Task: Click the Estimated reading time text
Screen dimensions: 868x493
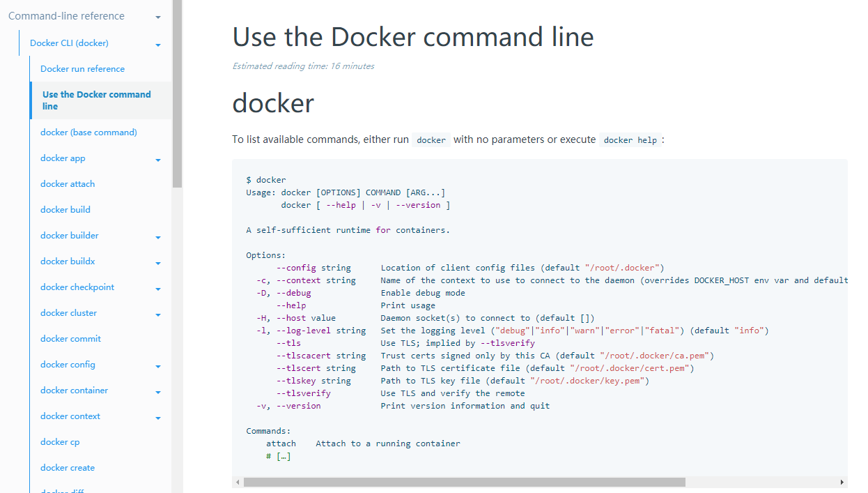Action: tap(303, 66)
